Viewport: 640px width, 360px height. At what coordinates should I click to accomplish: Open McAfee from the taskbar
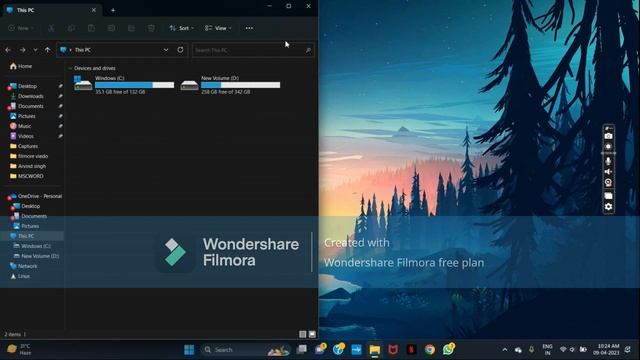click(x=393, y=349)
